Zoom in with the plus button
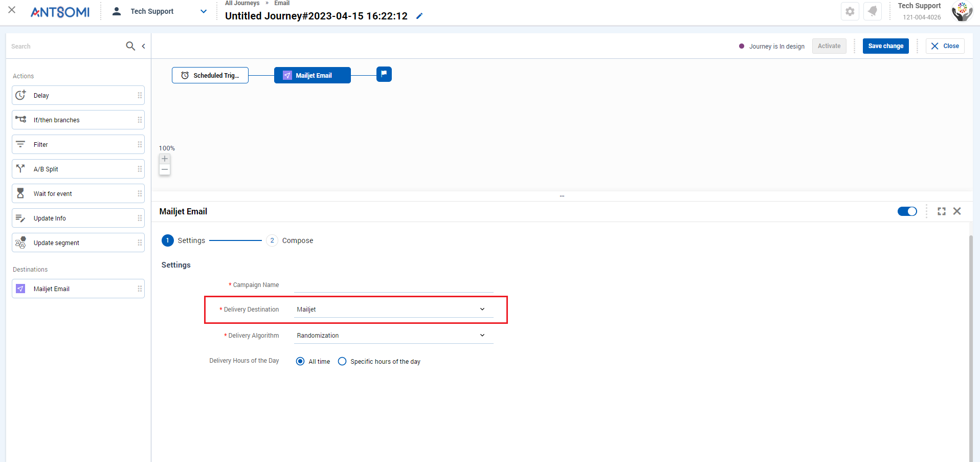This screenshot has height=462, width=980. tap(165, 159)
